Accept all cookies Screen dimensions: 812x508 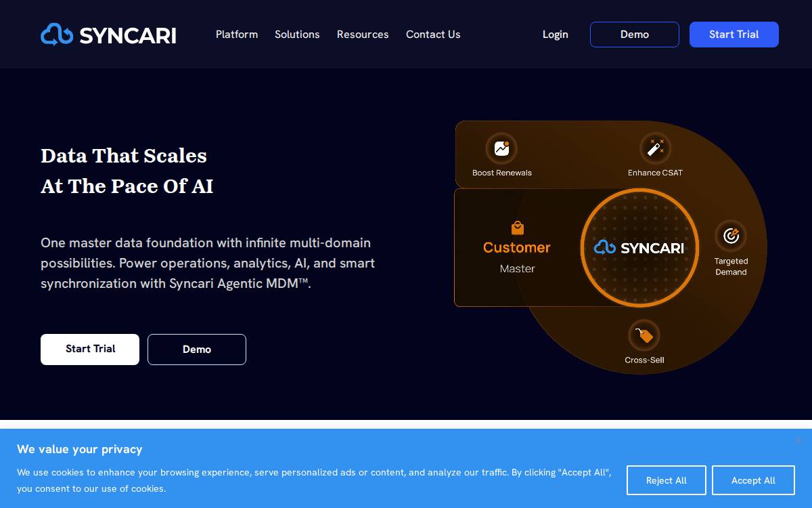click(753, 480)
